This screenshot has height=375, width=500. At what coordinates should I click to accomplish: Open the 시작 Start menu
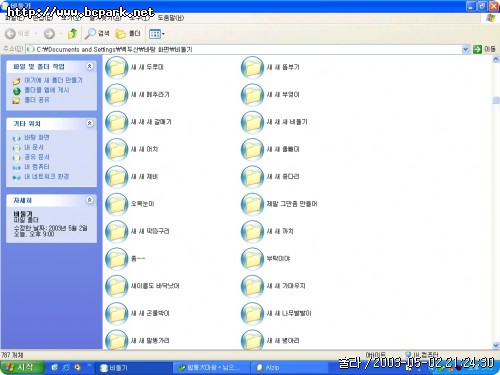click(22, 367)
